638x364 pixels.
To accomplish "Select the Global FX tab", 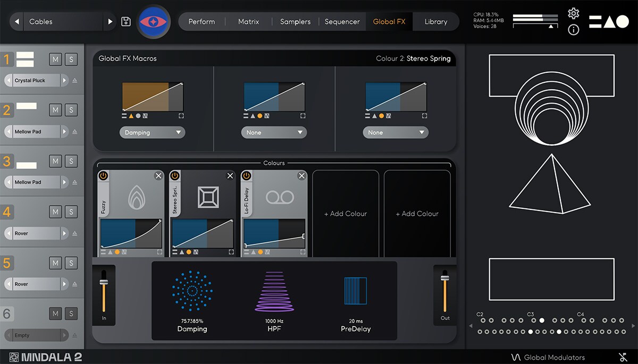I will coord(389,22).
